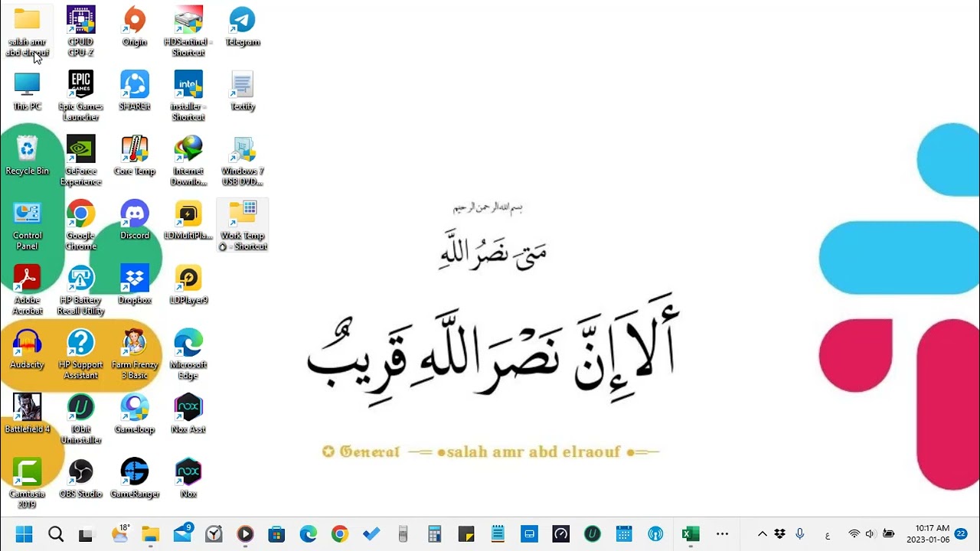Open Google Chrome from the taskbar

point(340,534)
